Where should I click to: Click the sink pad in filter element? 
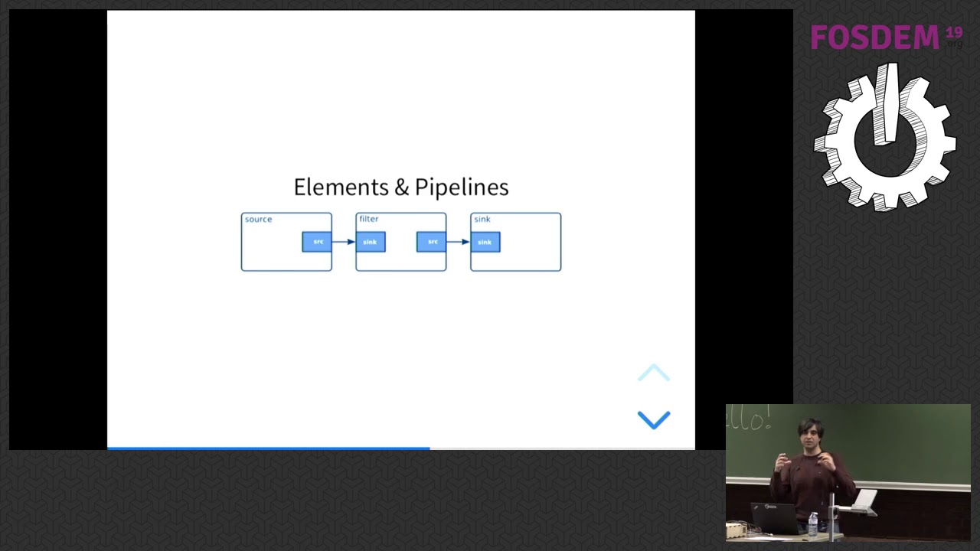point(371,242)
